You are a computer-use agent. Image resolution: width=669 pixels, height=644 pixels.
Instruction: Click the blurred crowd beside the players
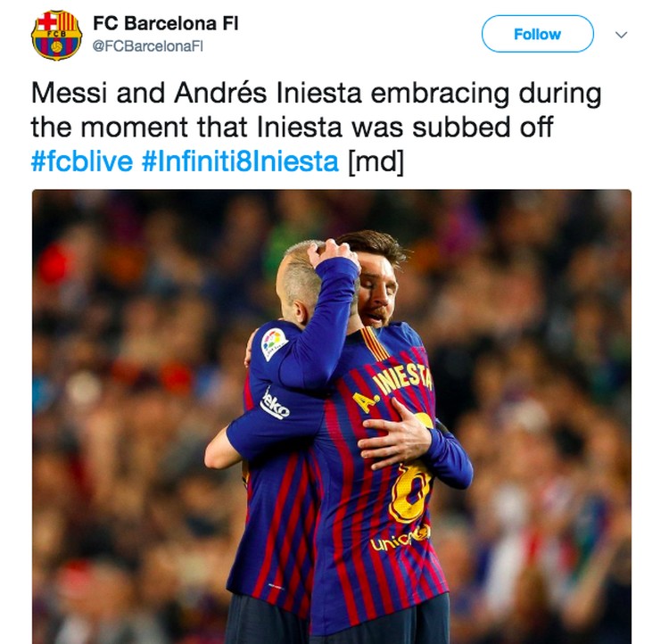[x=533, y=384]
